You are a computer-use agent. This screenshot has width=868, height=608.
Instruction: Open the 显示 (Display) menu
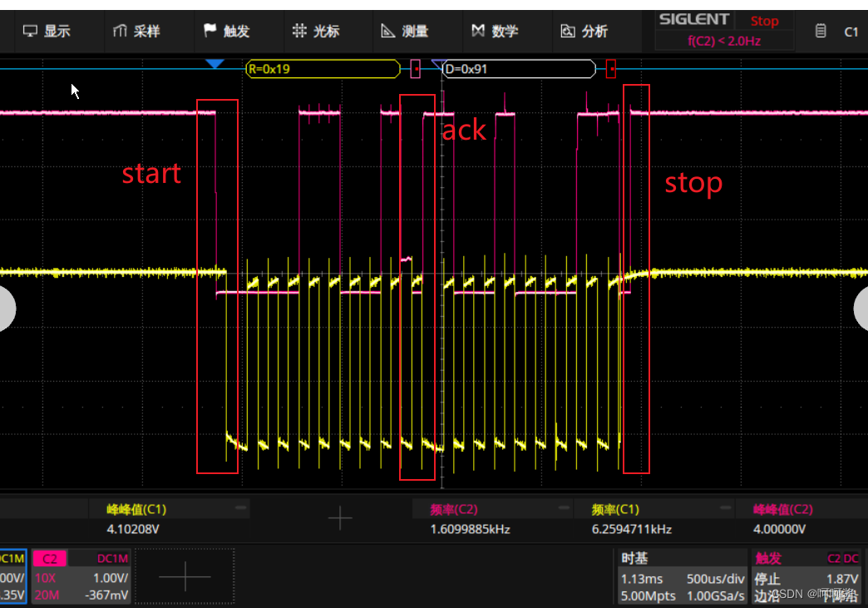(x=47, y=31)
